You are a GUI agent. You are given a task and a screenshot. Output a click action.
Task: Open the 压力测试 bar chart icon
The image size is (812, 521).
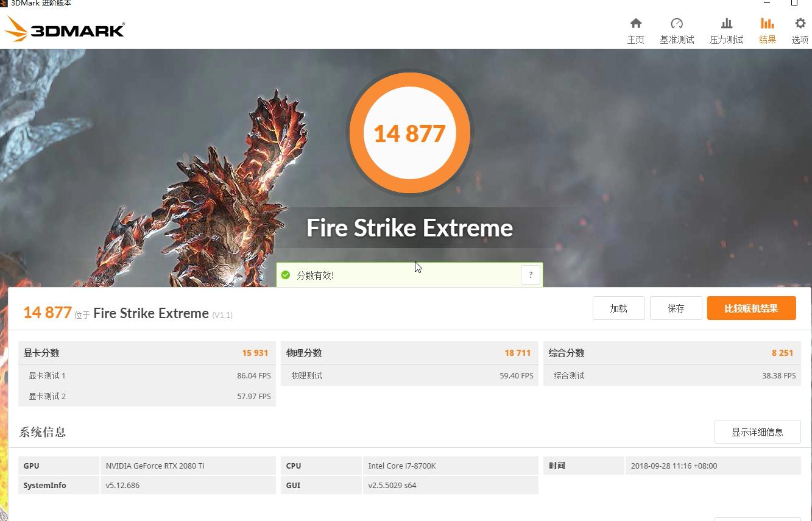click(726, 23)
